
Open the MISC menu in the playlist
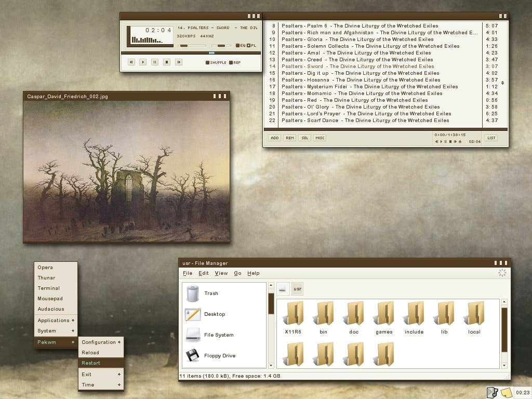(320, 138)
